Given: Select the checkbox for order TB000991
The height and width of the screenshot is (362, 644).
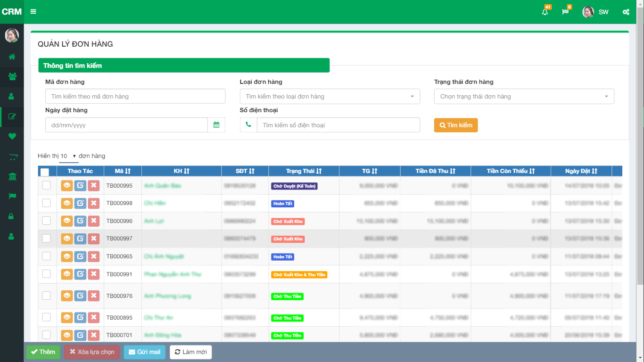Looking at the screenshot, I should click(x=46, y=274).
